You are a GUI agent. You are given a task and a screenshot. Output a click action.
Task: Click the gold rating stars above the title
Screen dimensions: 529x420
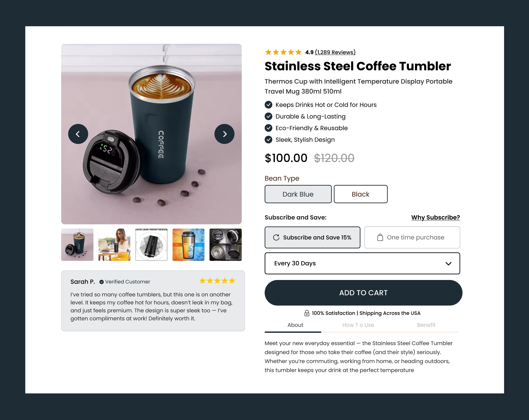click(x=283, y=52)
